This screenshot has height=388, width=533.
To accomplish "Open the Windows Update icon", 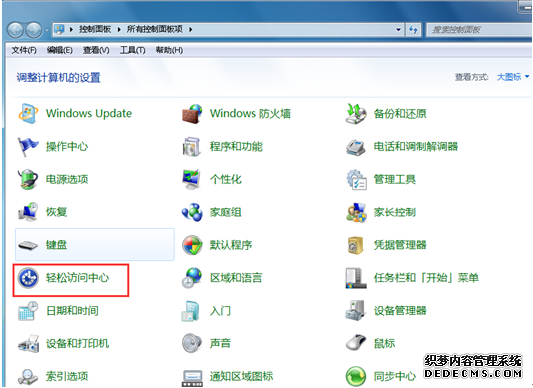I will click(x=28, y=113).
